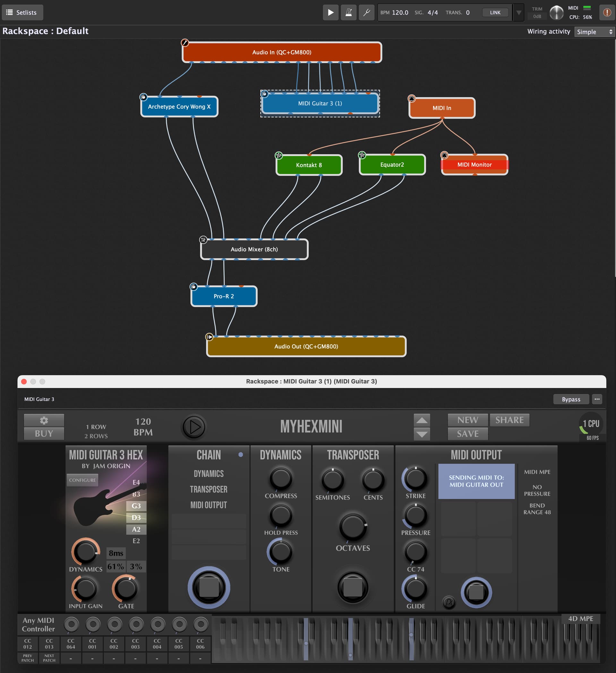
Task: Click Audio Mixer (8ch) fader icon
Action: (203, 240)
